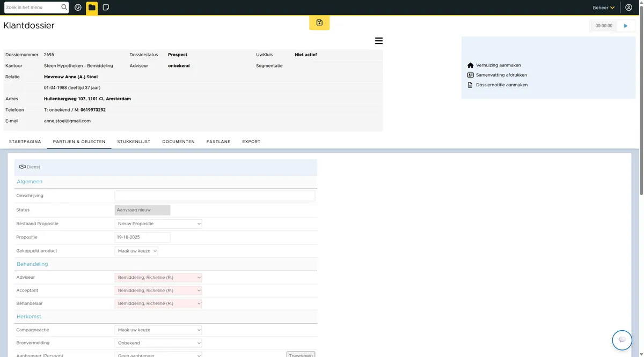
Task: Open the Gekoppeld product dropdown
Action: pyautogui.click(x=136, y=251)
